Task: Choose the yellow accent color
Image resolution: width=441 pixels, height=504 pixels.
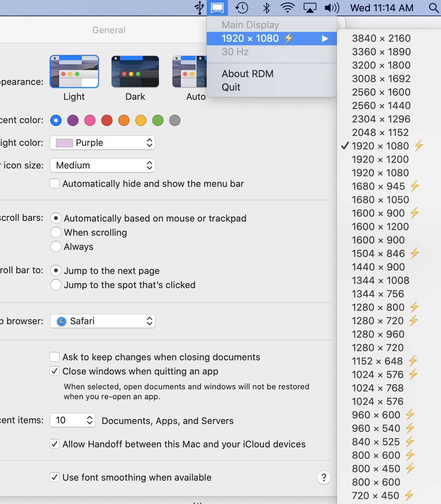Action: tap(141, 120)
